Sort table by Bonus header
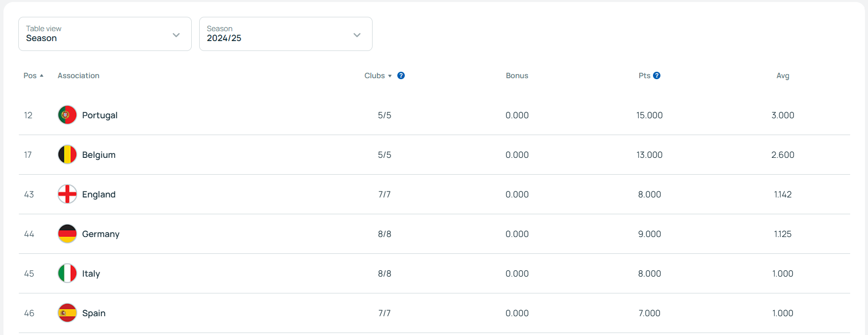Screen dimensions: 868x335 coord(517,76)
